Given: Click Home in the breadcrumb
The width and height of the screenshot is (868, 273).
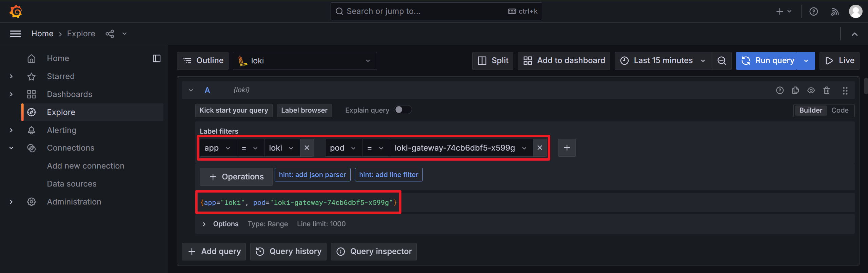Looking at the screenshot, I should coord(42,34).
